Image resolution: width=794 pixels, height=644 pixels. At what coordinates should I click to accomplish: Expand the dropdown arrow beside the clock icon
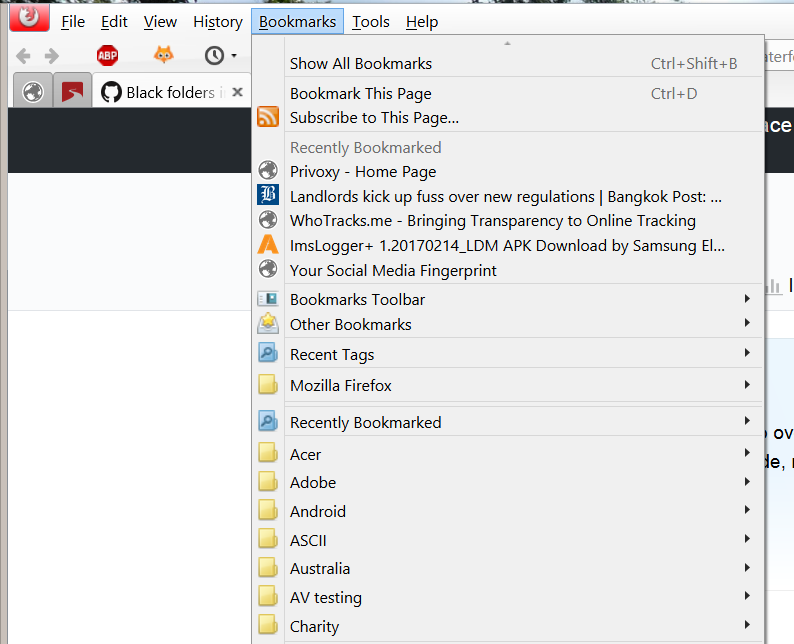(234, 55)
